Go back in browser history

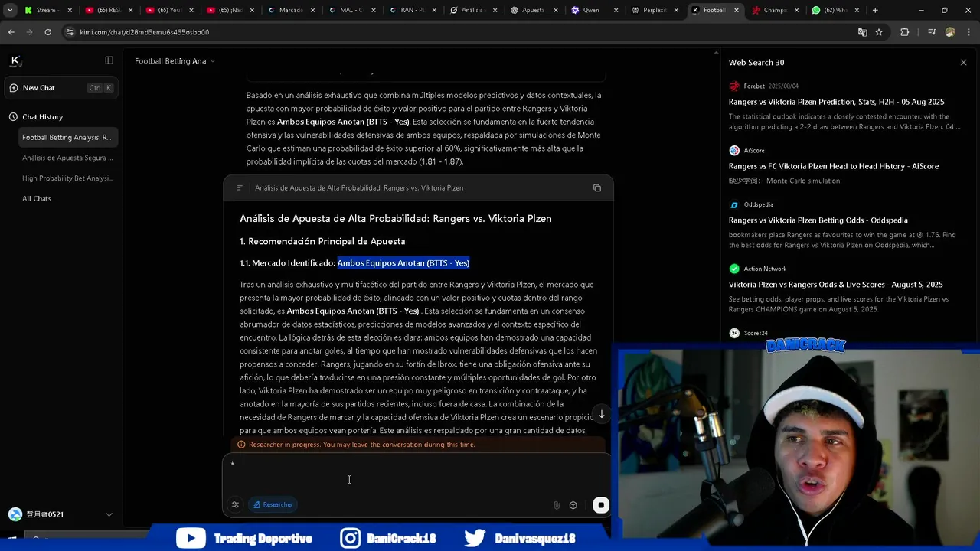coord(11,32)
